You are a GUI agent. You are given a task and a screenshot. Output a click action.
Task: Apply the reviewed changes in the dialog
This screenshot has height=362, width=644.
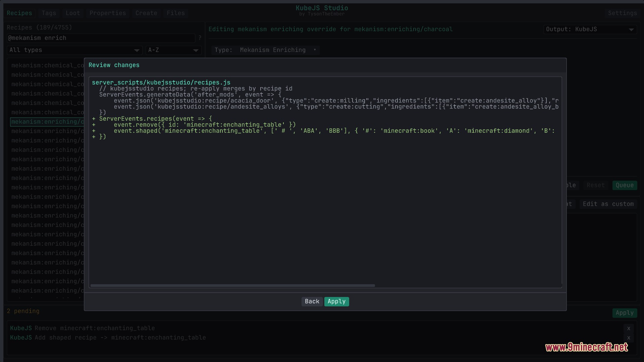(336, 301)
